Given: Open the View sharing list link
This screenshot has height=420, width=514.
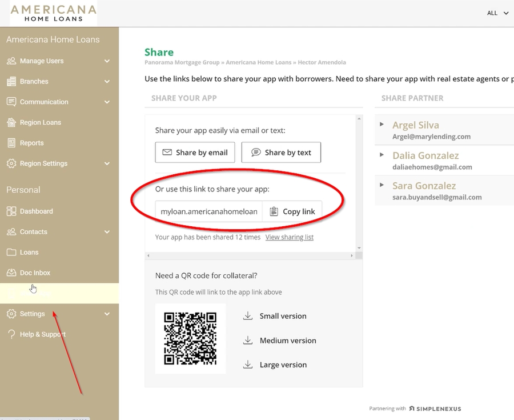Looking at the screenshot, I should tap(289, 237).
